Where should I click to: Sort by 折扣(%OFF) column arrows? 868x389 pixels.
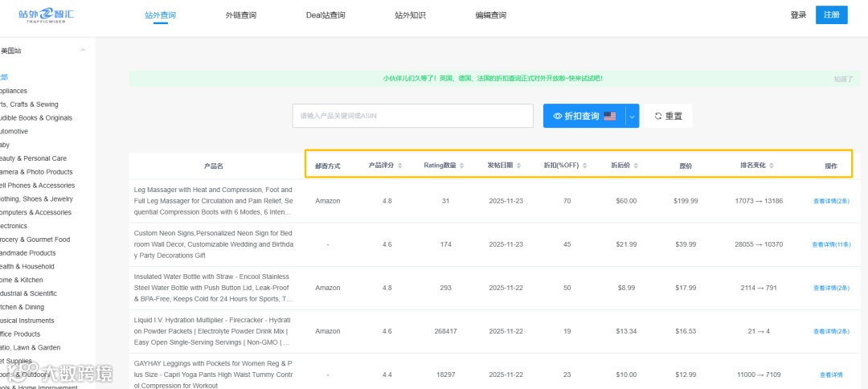coord(584,166)
